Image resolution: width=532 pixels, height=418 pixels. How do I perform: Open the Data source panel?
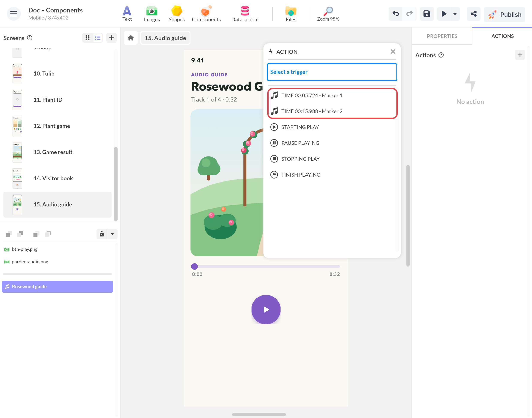point(245,14)
